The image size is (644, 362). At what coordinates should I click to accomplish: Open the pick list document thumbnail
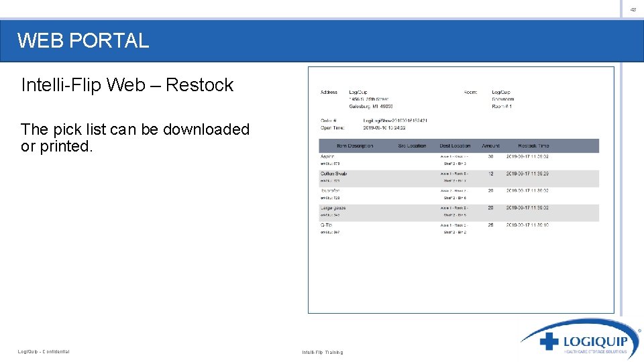(x=461, y=190)
